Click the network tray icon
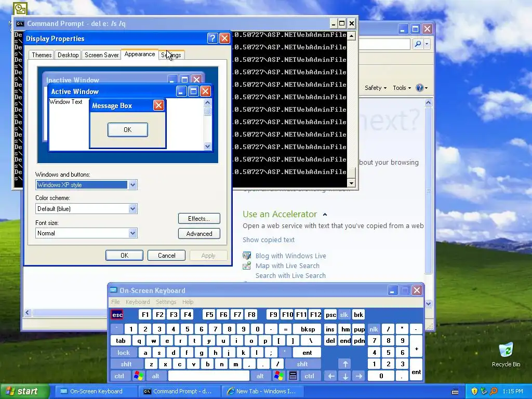This screenshot has height=399, width=532. 484,391
